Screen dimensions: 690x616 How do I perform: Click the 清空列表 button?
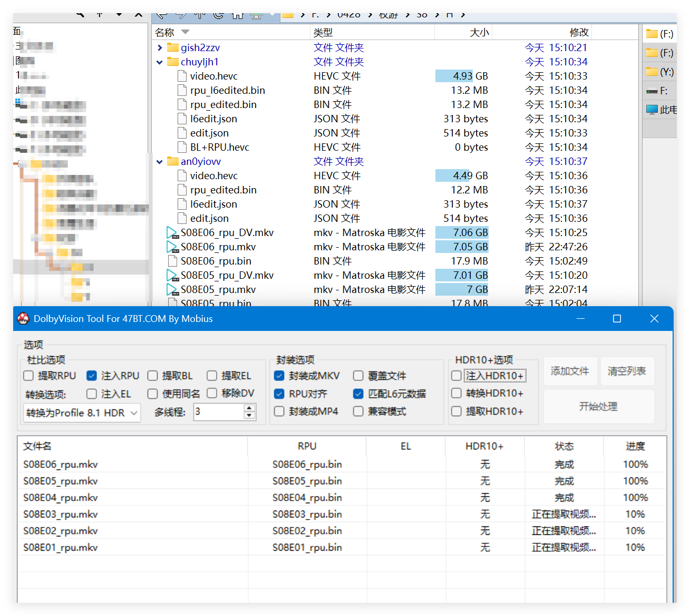[627, 371]
